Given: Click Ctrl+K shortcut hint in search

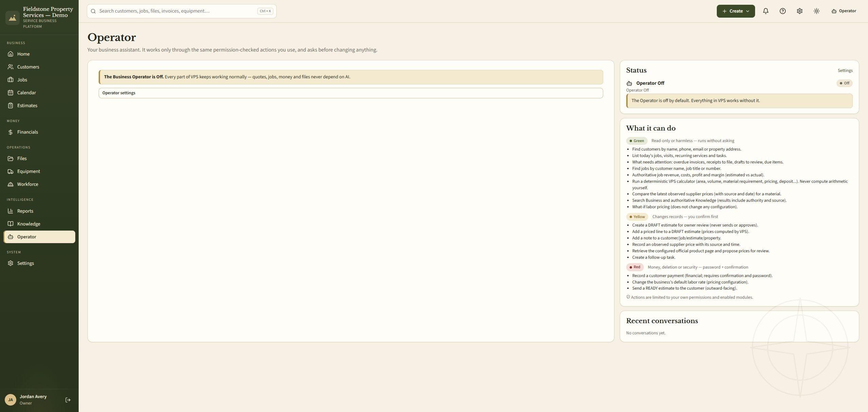Looking at the screenshot, I should tap(265, 11).
